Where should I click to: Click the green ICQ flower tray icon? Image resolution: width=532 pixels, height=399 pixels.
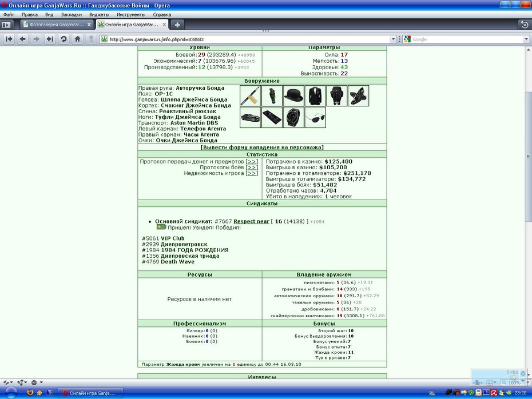[x=471, y=393]
